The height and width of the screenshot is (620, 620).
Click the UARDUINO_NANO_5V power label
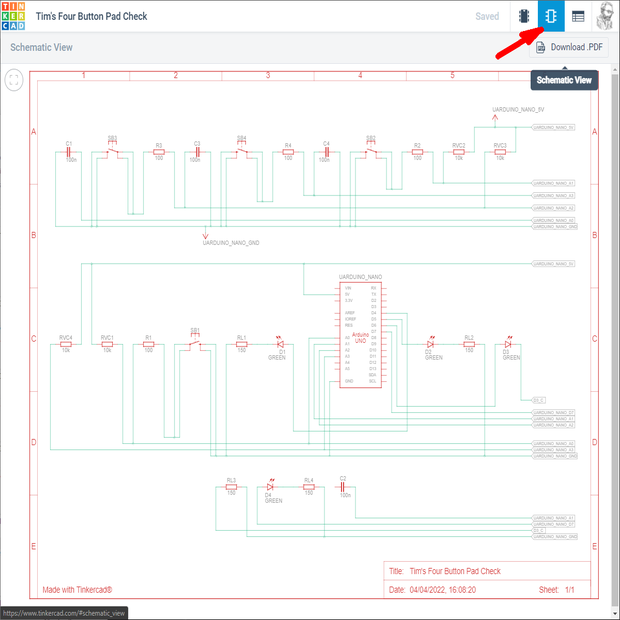(518, 109)
